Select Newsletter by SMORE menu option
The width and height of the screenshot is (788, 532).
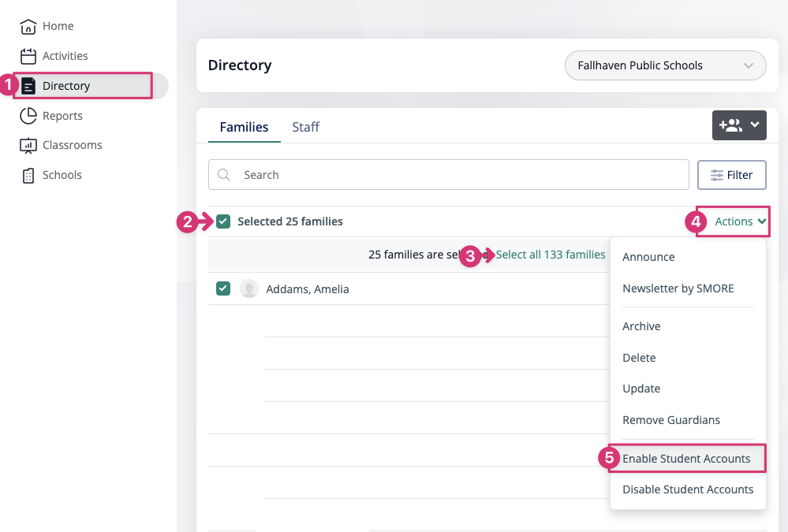(678, 288)
